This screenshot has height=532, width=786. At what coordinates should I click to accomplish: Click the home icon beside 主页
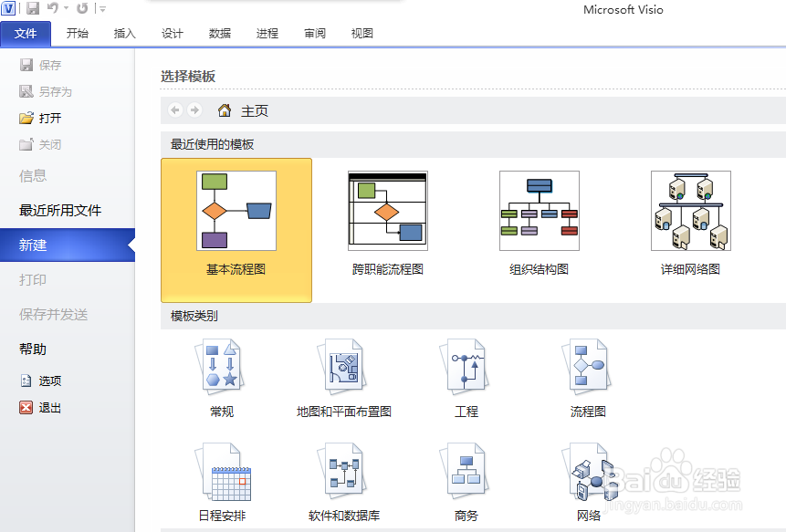[224, 110]
